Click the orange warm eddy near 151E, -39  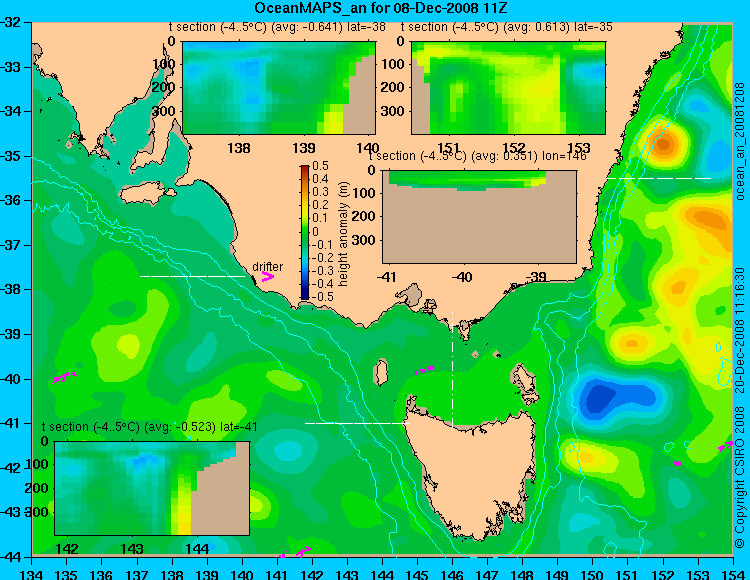[x=631, y=343]
